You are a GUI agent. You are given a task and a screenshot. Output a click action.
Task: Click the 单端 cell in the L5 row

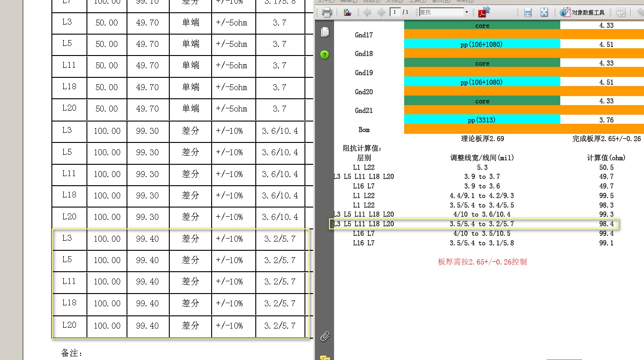tap(191, 44)
